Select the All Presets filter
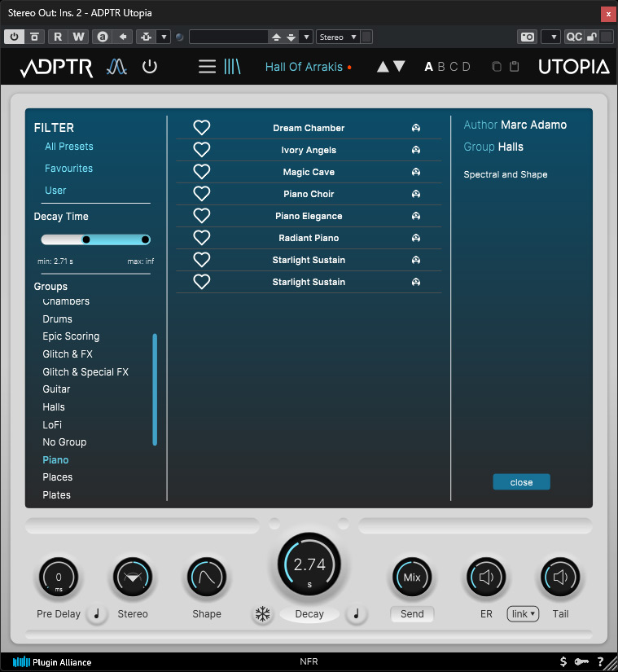This screenshot has height=672, width=618. point(69,146)
